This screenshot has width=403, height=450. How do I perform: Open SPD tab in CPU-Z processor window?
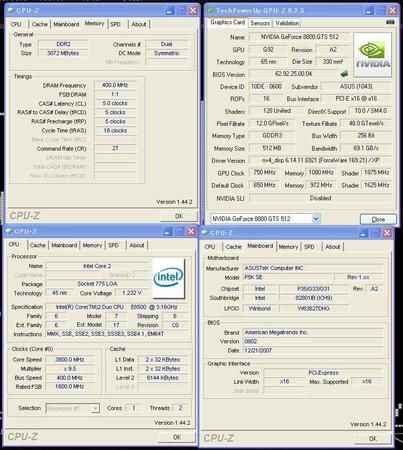click(113, 245)
